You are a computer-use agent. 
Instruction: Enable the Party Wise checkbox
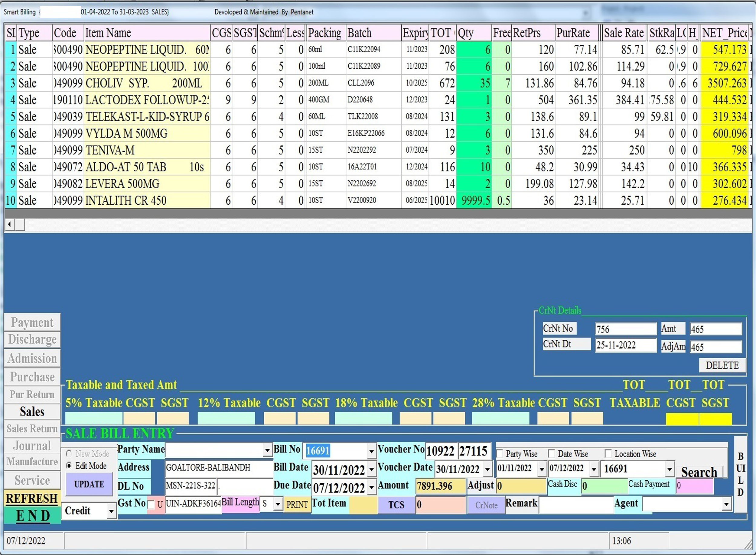[x=500, y=454]
